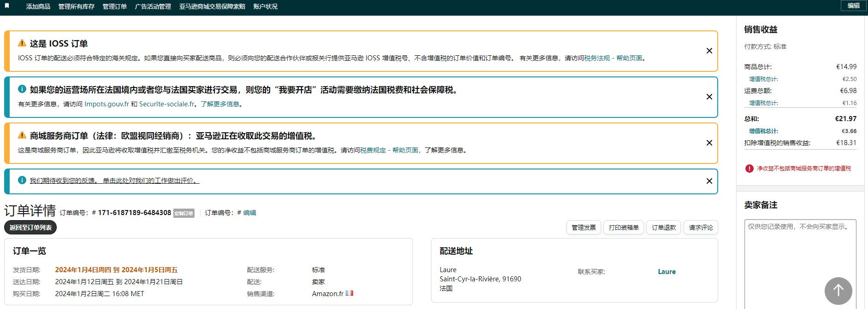Open the 添加商品 menu item

click(38, 6)
